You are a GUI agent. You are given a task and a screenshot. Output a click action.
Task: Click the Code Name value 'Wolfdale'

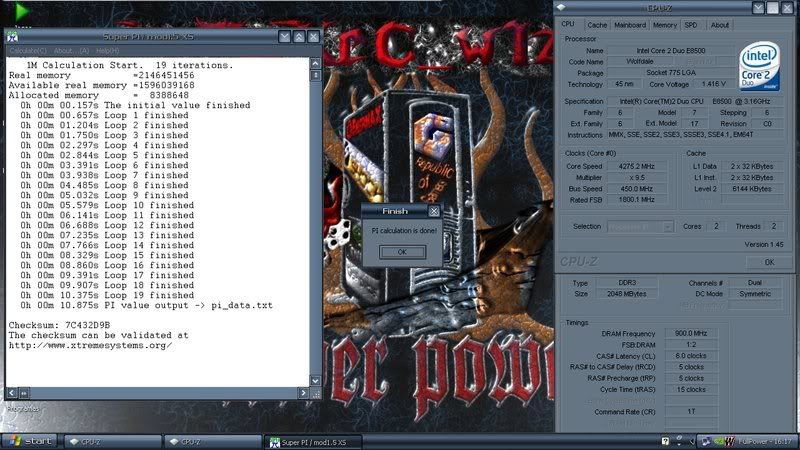coord(639,61)
